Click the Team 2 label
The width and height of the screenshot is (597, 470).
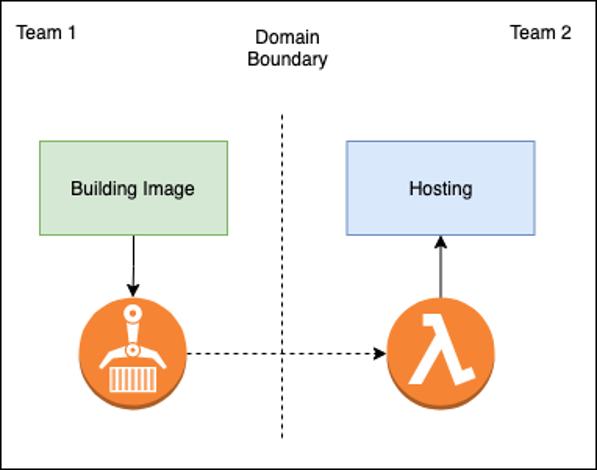540,32
